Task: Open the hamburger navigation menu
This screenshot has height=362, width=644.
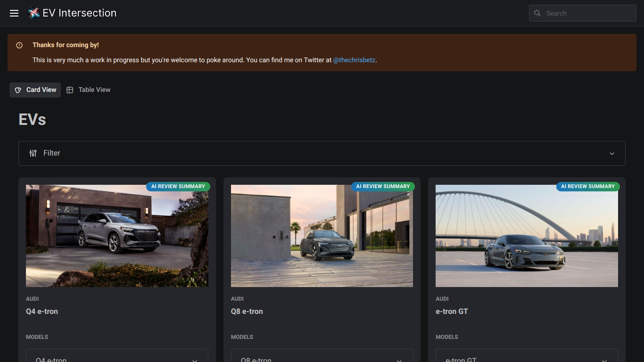Action: click(14, 13)
